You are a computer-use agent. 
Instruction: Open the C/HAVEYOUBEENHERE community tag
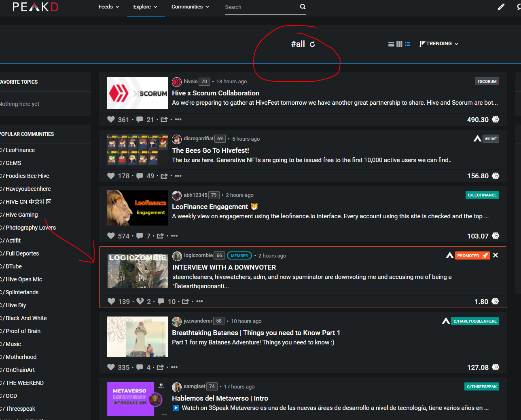pos(475,321)
